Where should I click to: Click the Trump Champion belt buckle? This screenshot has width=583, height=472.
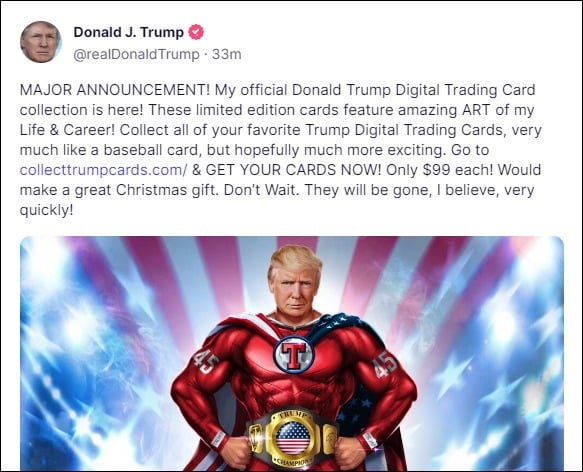(x=293, y=438)
